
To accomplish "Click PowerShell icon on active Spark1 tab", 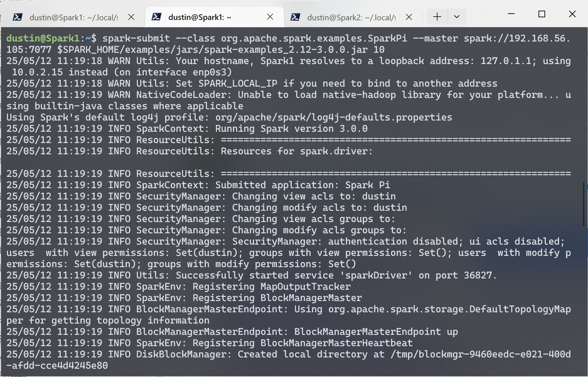I will pyautogui.click(x=156, y=17).
